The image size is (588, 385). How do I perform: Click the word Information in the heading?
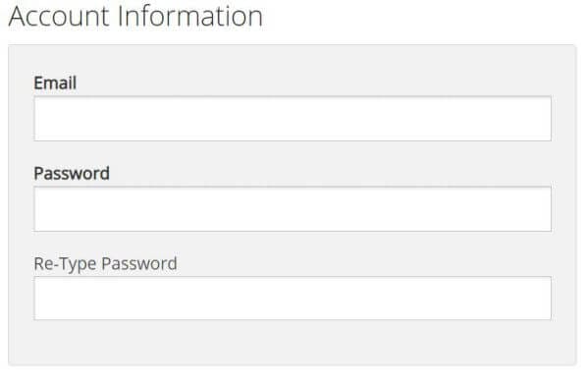(190, 16)
